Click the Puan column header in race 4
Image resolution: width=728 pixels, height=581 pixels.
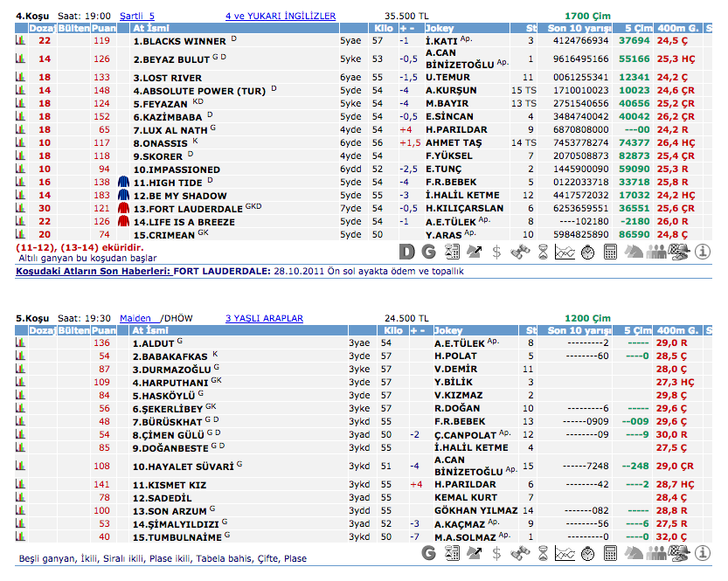click(103, 28)
